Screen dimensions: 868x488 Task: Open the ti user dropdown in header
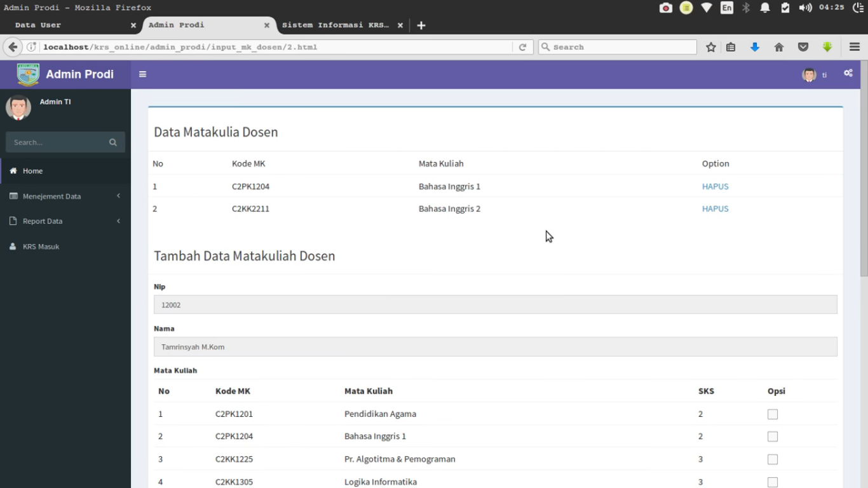click(x=815, y=75)
